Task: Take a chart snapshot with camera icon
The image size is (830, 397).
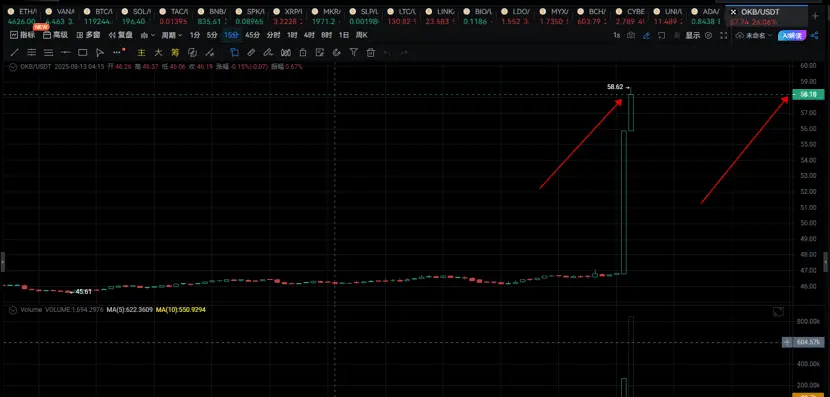Action: (631, 35)
